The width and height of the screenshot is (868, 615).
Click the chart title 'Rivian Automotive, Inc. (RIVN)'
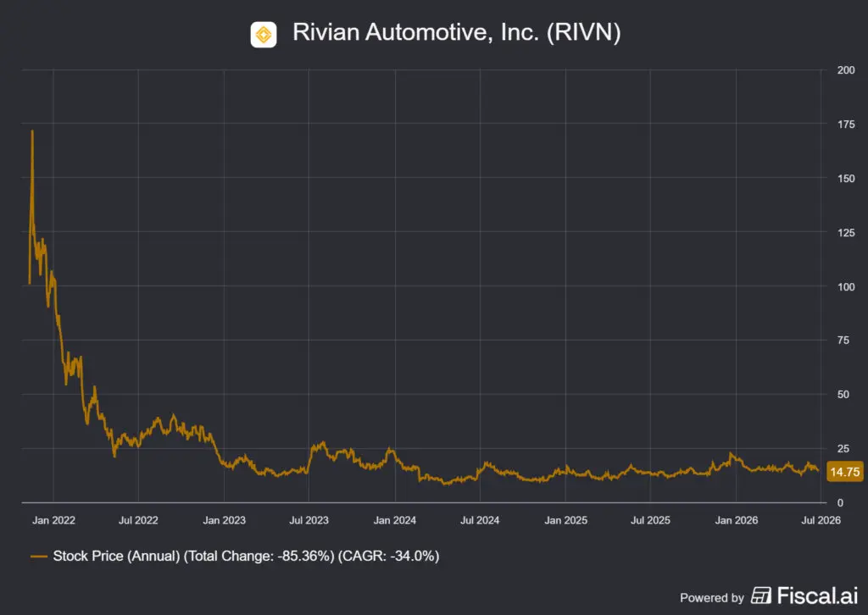457,32
